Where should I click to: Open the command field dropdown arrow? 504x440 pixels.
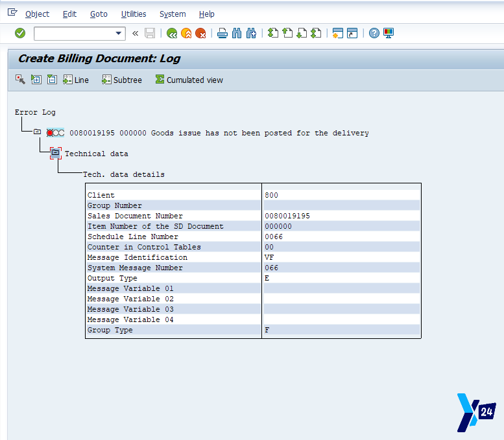pyautogui.click(x=119, y=33)
